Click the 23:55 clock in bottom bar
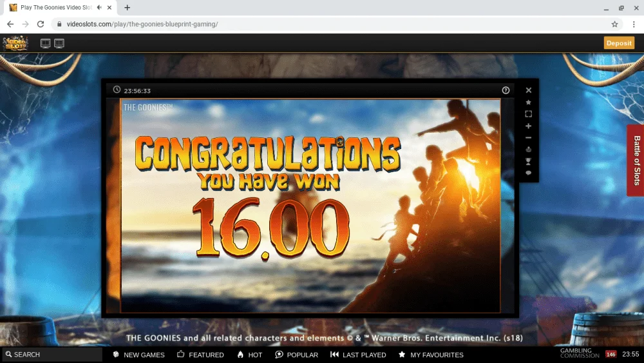The image size is (644, 363). click(x=630, y=354)
